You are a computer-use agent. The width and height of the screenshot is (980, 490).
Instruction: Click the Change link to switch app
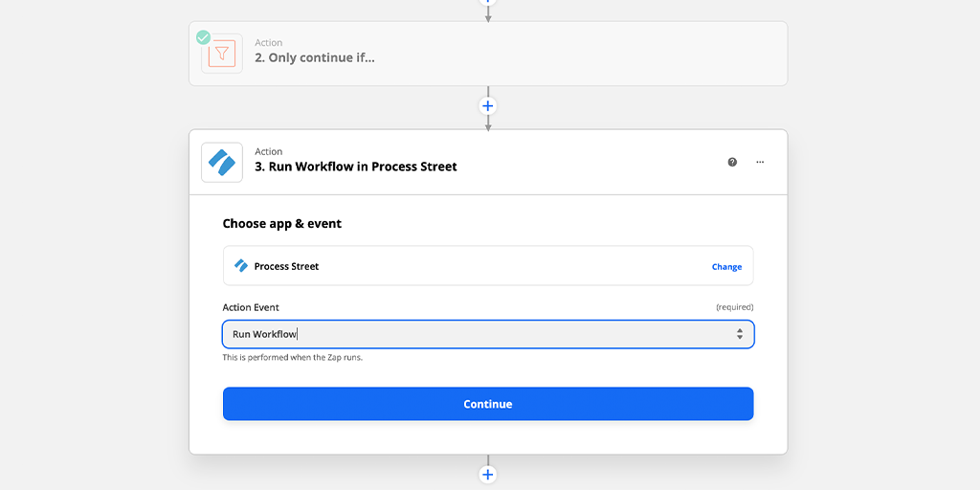click(726, 267)
